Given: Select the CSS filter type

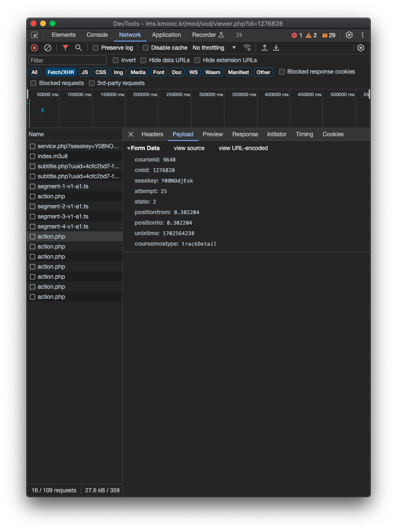Looking at the screenshot, I should pos(101,72).
